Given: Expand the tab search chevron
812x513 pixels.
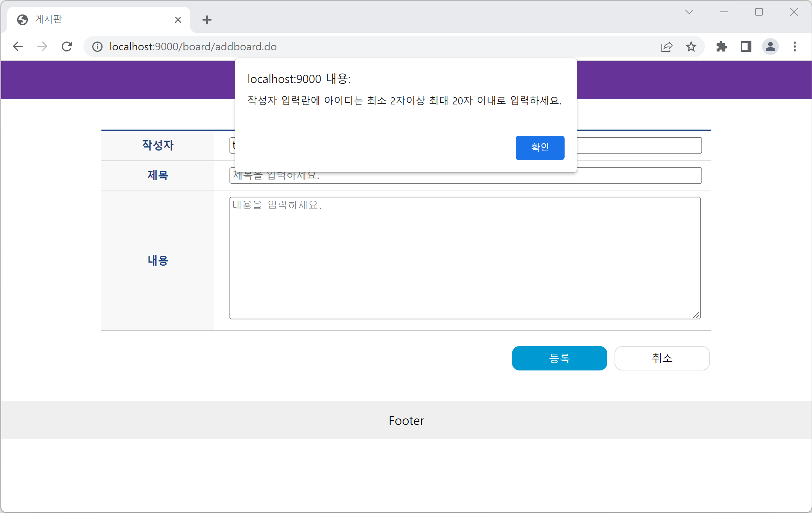Looking at the screenshot, I should tap(689, 12).
